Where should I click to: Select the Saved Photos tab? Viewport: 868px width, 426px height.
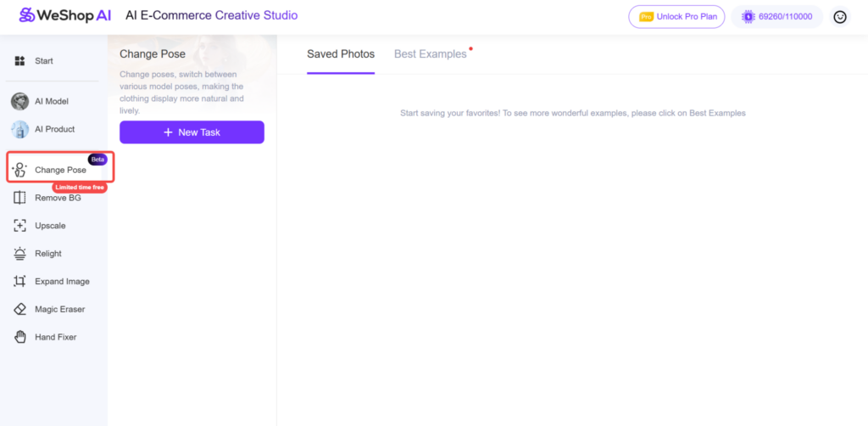(341, 54)
